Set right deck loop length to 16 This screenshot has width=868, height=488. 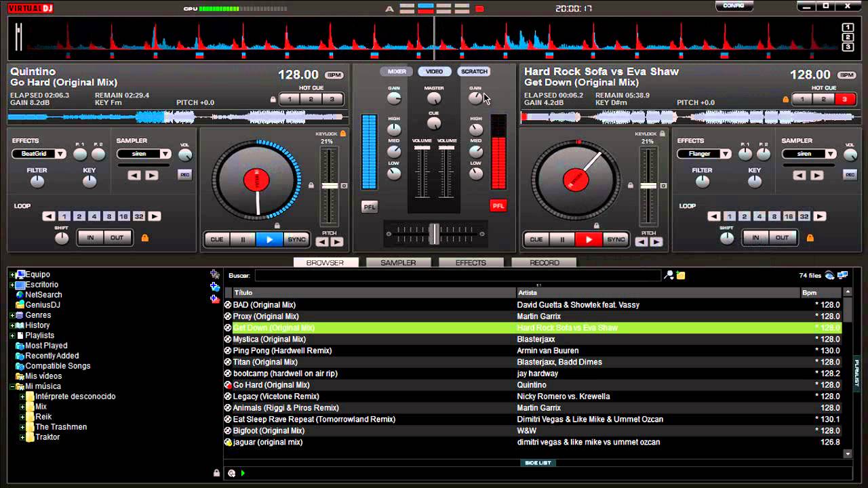click(x=788, y=216)
